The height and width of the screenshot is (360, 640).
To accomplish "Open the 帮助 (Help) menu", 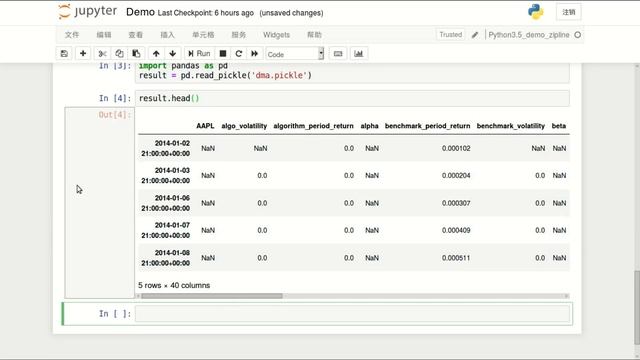I will [314, 35].
